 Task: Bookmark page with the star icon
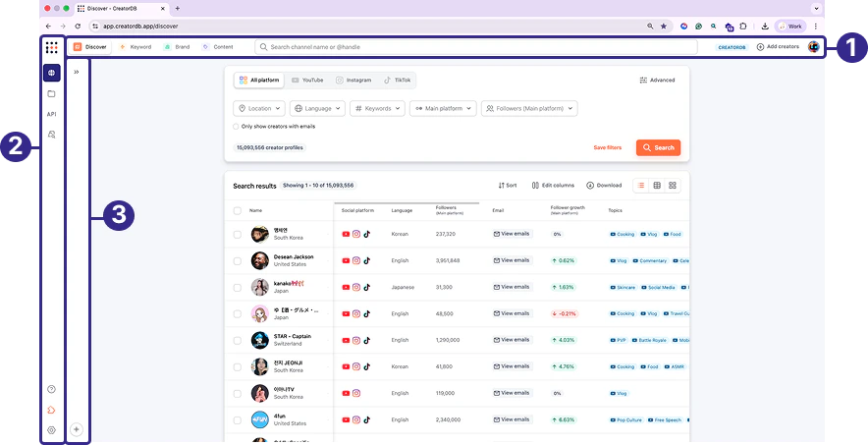point(664,26)
